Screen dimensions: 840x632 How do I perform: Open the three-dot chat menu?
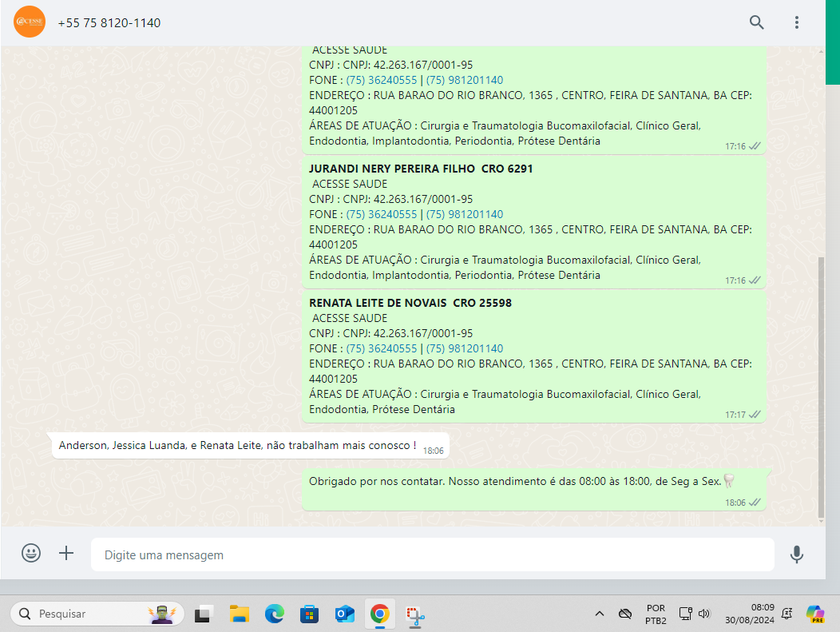797,22
